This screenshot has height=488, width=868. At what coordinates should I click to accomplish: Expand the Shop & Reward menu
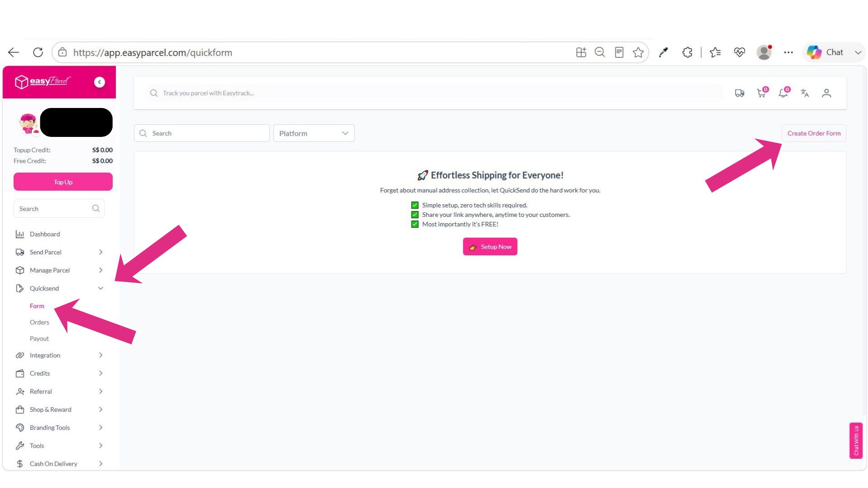[x=59, y=409]
